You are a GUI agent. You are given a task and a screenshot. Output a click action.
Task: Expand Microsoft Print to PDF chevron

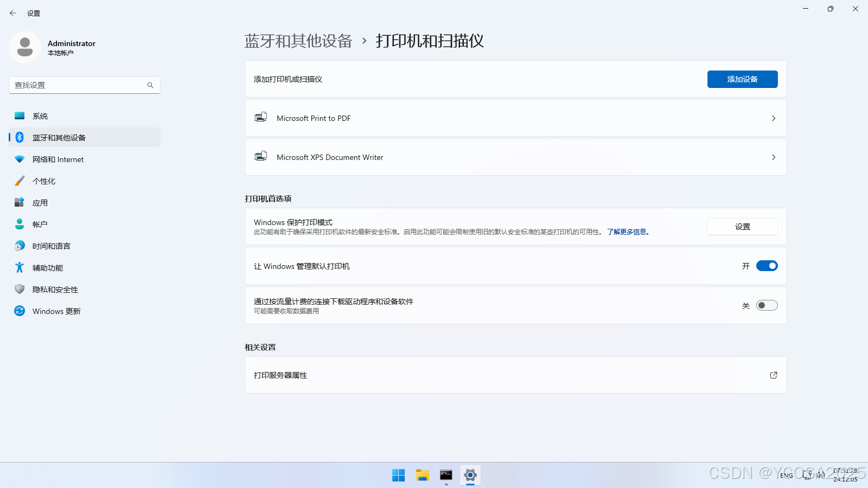point(774,118)
